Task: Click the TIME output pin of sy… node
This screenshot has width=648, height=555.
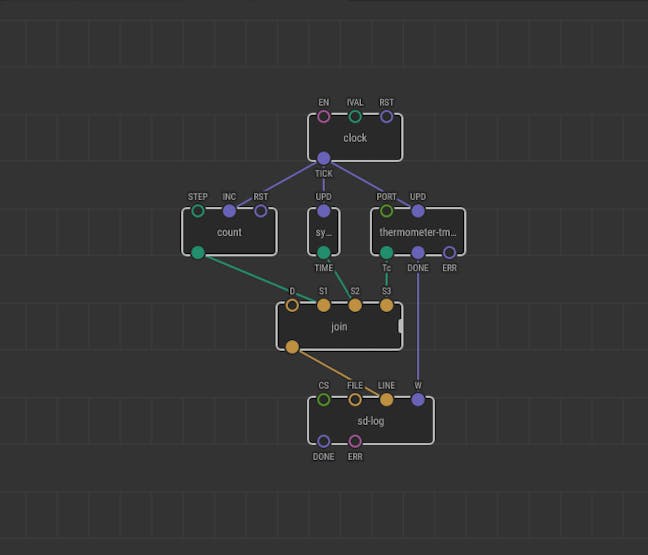Action: pos(324,252)
